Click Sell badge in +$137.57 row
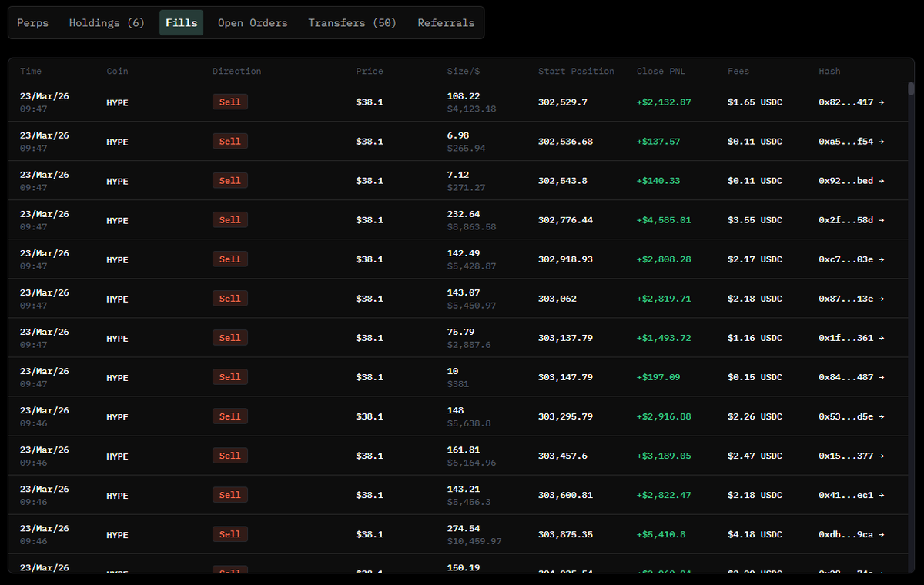This screenshot has height=585, width=924. 230,141
